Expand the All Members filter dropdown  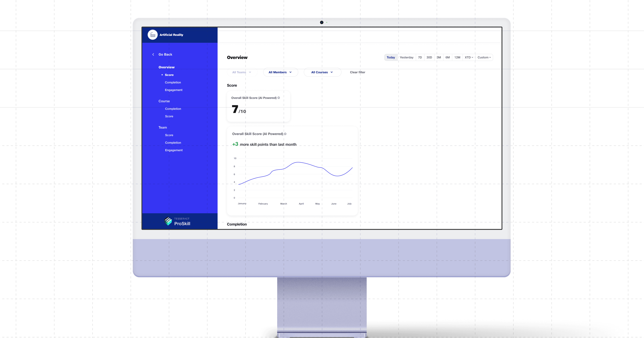coord(280,72)
